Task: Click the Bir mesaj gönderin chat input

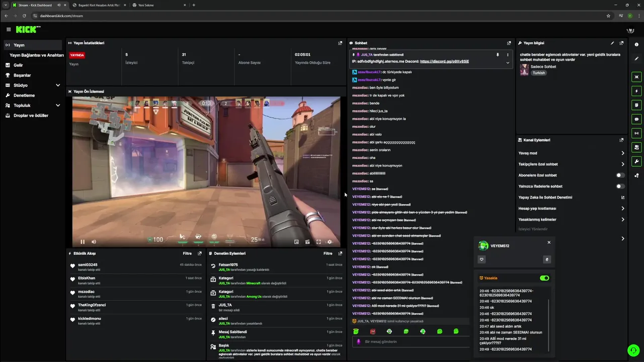Action: (x=410, y=341)
